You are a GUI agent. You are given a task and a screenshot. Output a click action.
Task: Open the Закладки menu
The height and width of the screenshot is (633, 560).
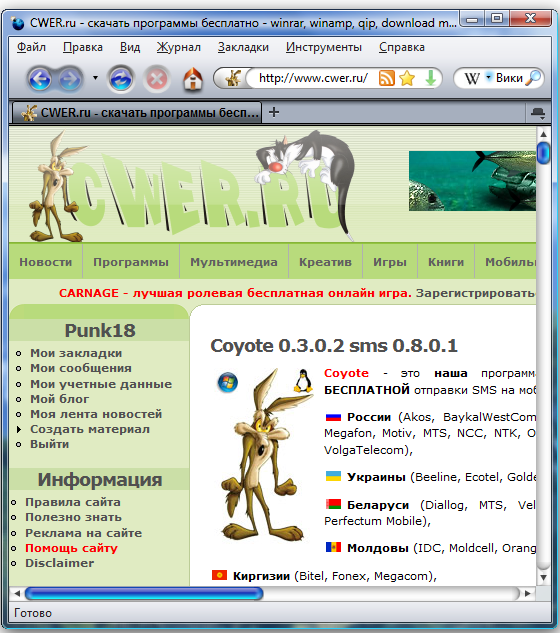click(243, 47)
